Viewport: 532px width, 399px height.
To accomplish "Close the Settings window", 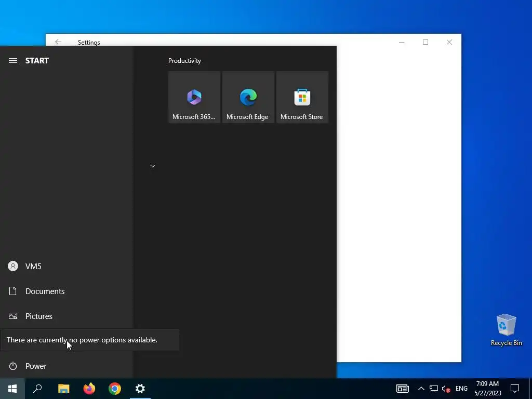I will click(x=449, y=42).
